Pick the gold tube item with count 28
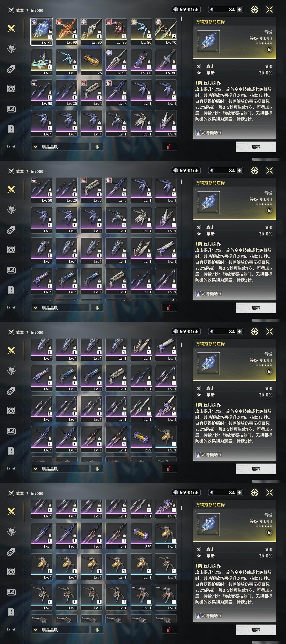Viewport: 286px width, 644px height. point(91,62)
